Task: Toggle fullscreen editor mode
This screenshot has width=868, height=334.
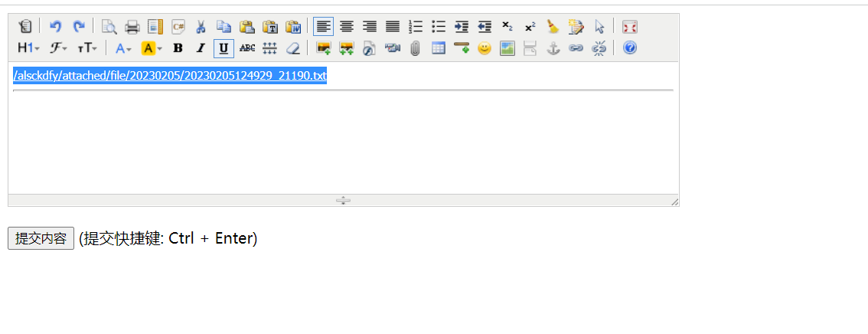Action: [629, 27]
